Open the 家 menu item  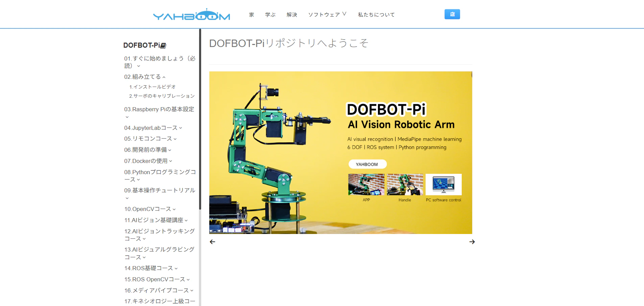coord(252,15)
